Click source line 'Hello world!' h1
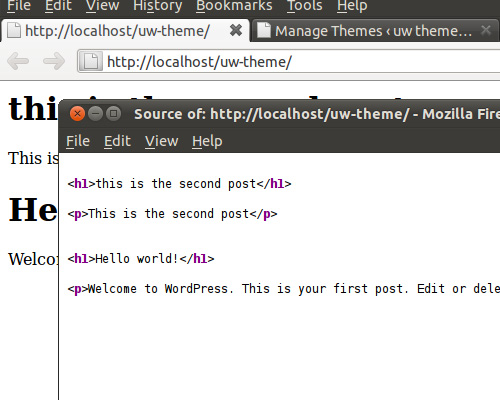The height and width of the screenshot is (400, 500). click(141, 259)
